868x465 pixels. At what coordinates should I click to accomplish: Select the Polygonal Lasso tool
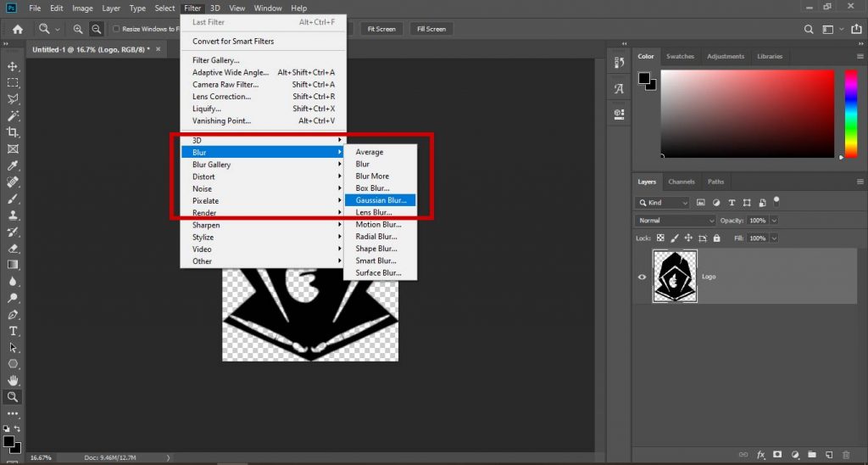click(x=12, y=99)
